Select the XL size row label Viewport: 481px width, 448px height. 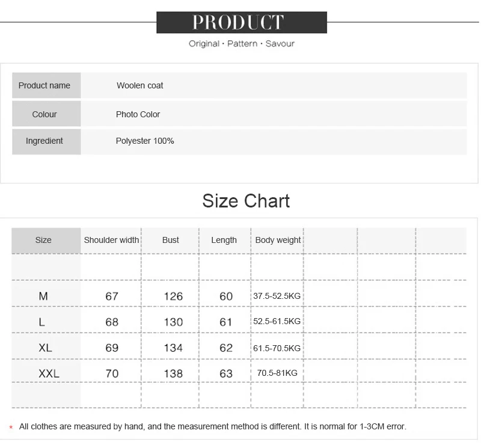[x=46, y=348]
